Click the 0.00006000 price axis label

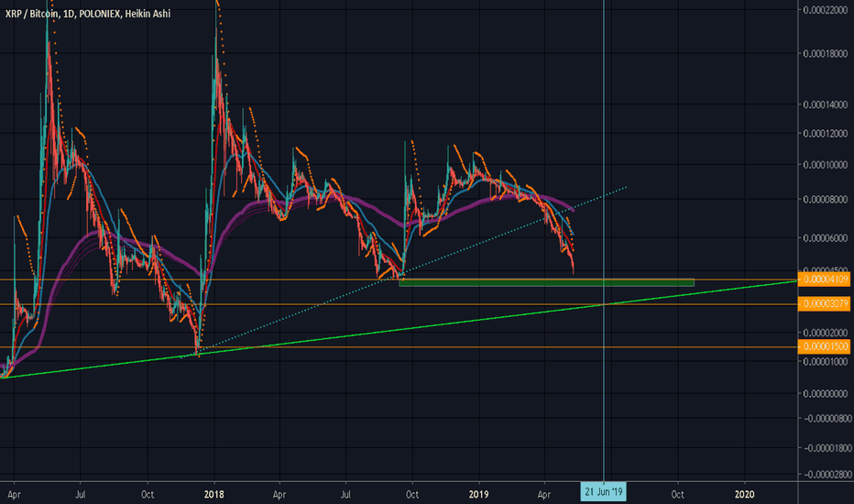tap(825, 238)
